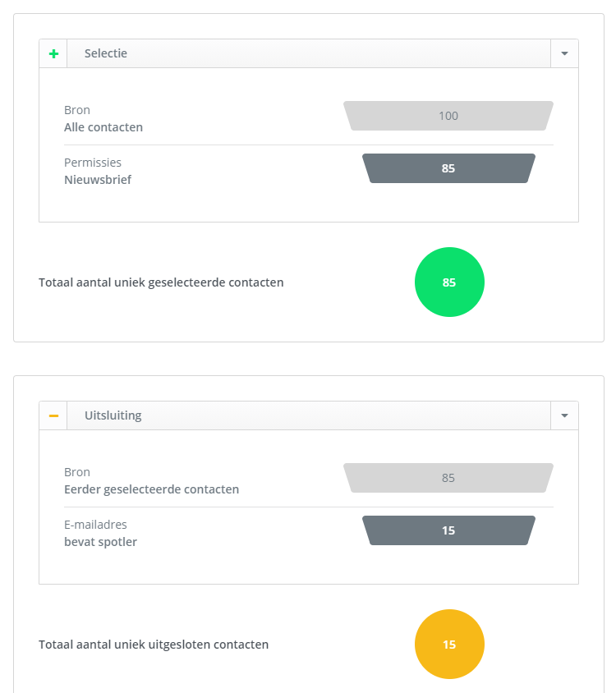Screen dimensions: 616x693
Task: Click the Permissies row heading
Action: [93, 163]
